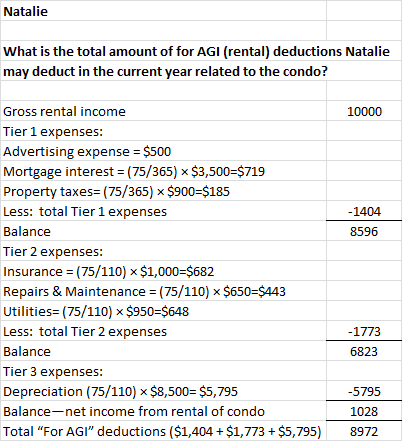This screenshot has width=402, height=441.
Task: Select the 'Gross rental income' label cell
Action: (163, 111)
